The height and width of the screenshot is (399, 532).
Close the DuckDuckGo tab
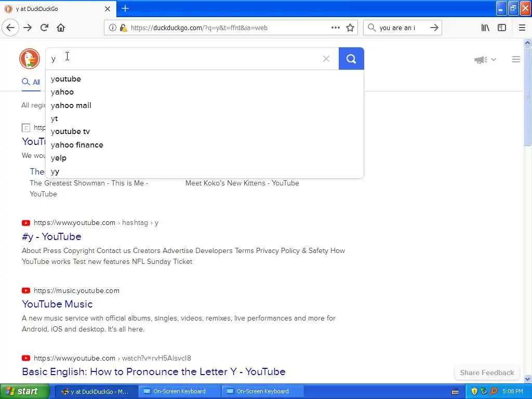(x=107, y=9)
